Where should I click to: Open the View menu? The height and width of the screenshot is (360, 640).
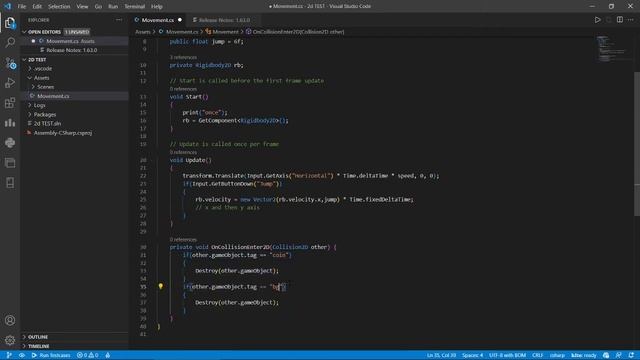82,6
